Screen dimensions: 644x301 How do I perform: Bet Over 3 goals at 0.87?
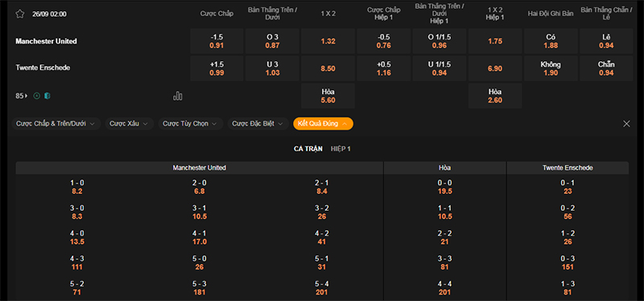tap(272, 41)
